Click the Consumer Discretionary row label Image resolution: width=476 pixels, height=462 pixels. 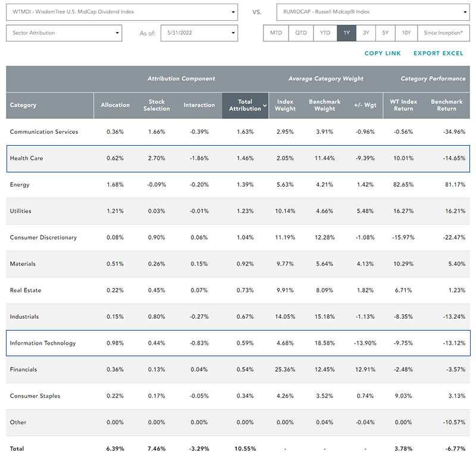point(43,237)
